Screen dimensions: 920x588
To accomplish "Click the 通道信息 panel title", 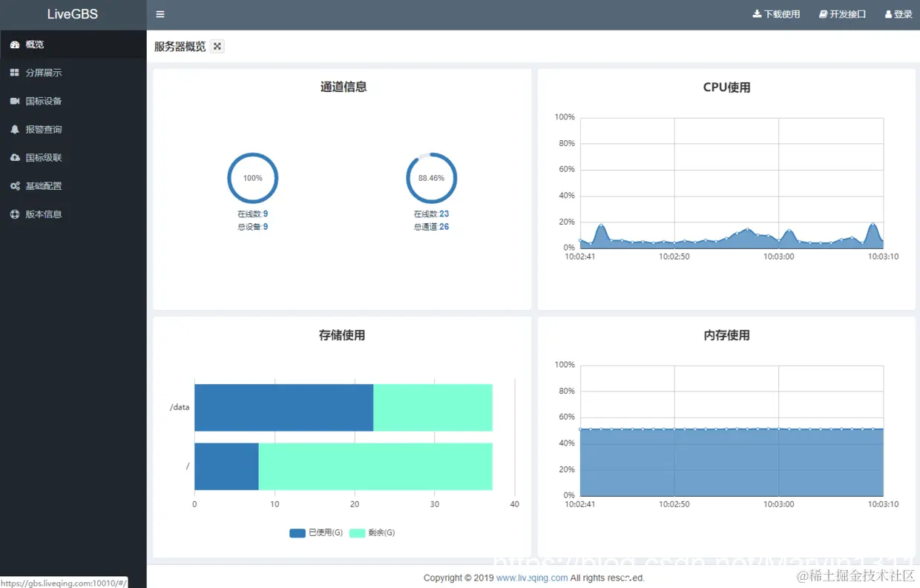I will pyautogui.click(x=343, y=87).
